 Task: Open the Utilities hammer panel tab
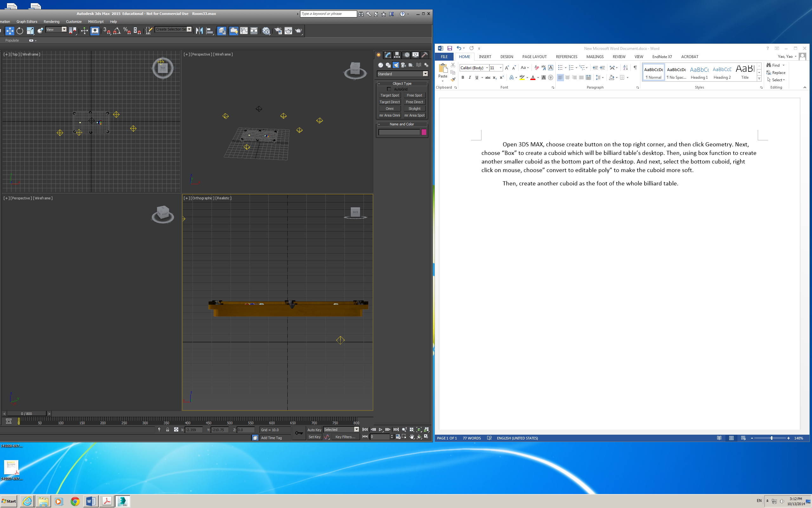tap(424, 55)
